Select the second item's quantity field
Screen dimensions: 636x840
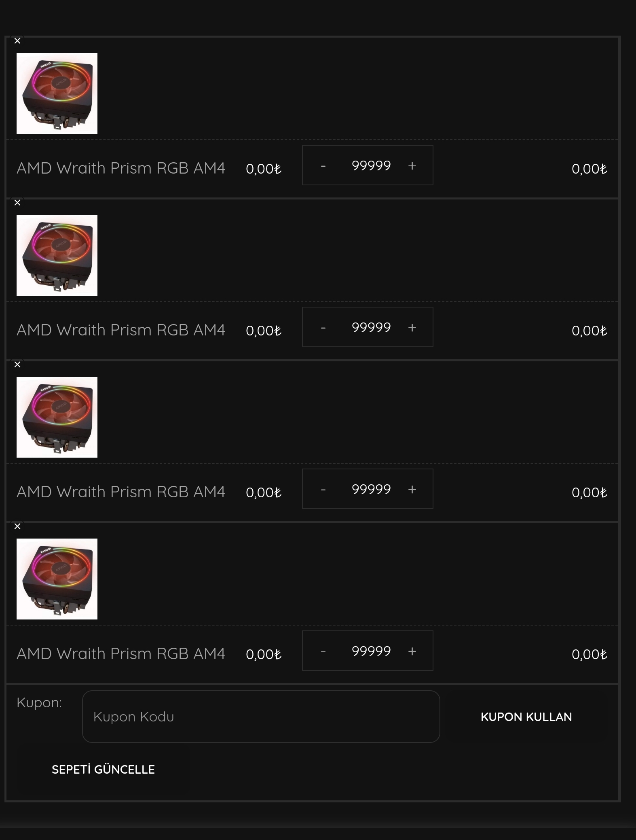(372, 327)
